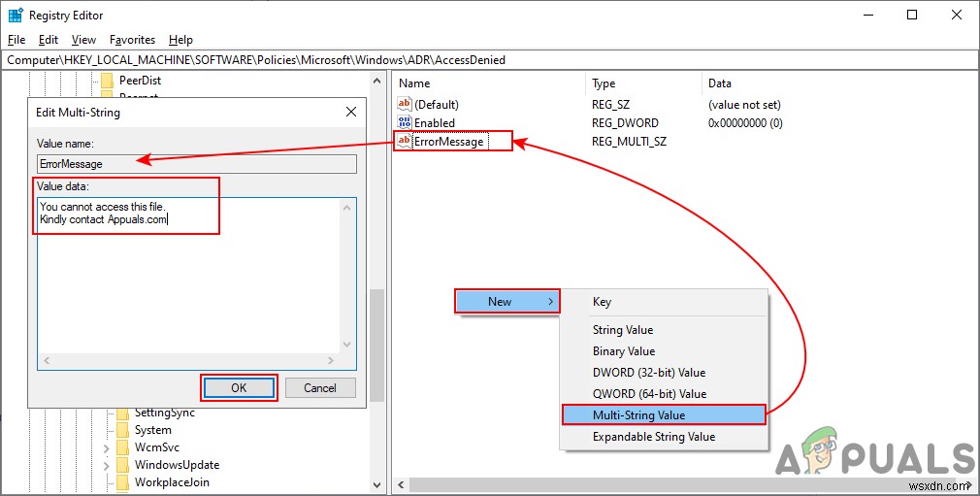Image resolution: width=980 pixels, height=496 pixels.
Task: Click the (value not set) data cell
Action: click(x=744, y=105)
